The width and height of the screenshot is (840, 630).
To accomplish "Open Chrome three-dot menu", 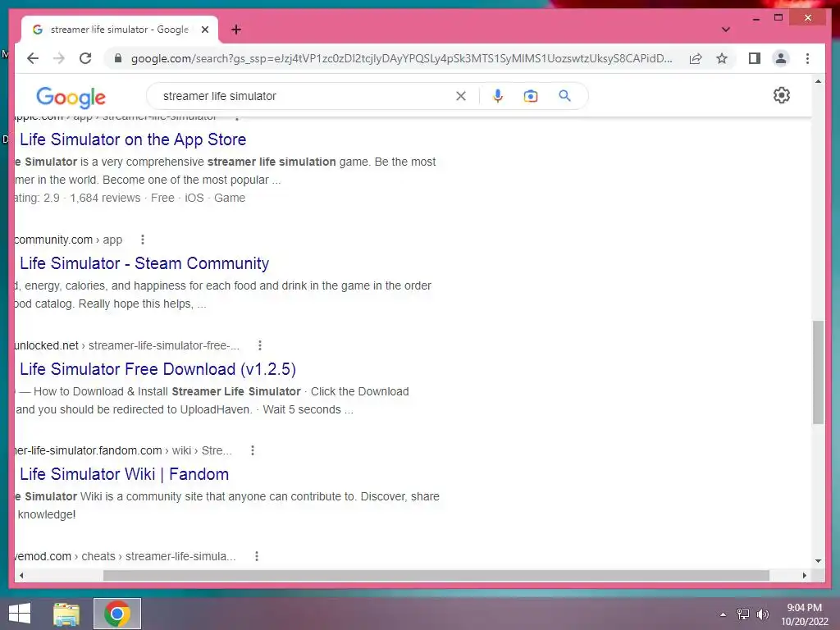I will pos(807,58).
